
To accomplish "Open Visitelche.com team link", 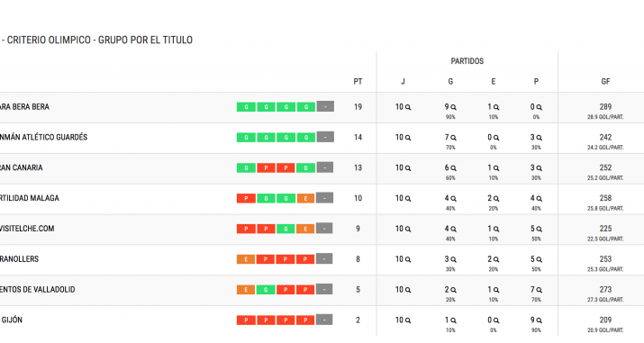I will point(27,229).
